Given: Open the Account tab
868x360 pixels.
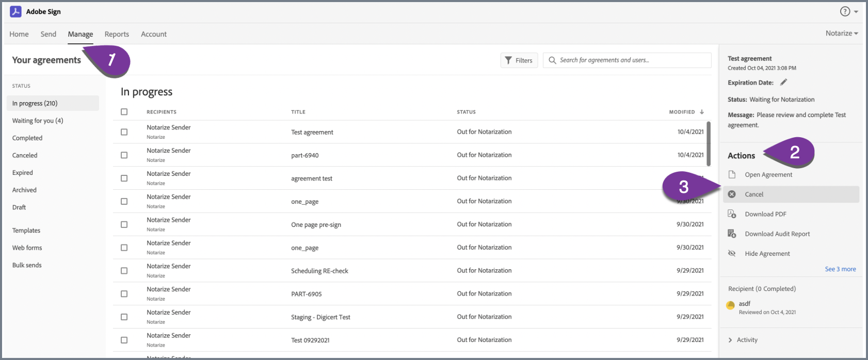Looking at the screenshot, I should pos(154,34).
